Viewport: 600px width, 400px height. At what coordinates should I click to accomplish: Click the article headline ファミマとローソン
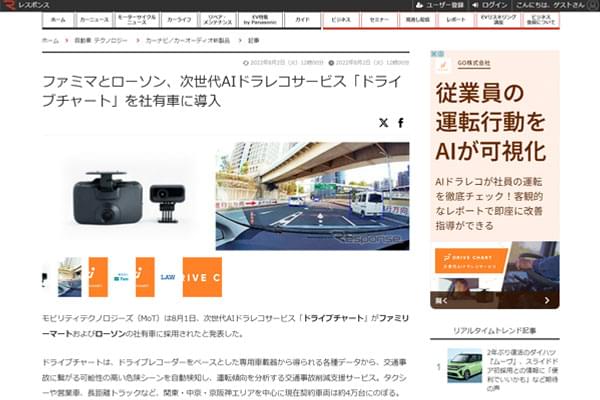coord(222,91)
